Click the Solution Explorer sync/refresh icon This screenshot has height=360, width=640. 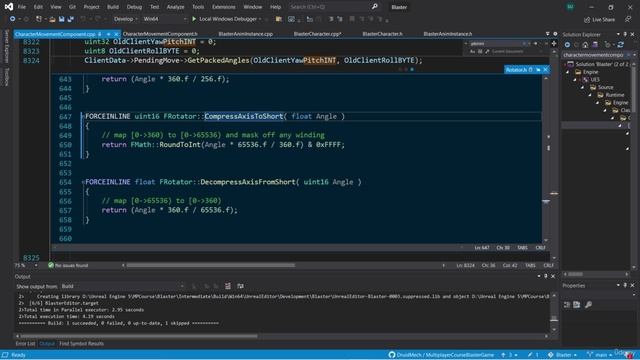(x=620, y=44)
